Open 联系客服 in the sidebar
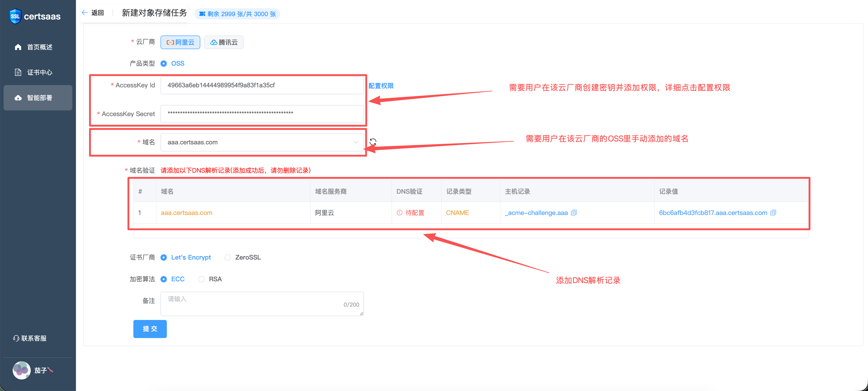This screenshot has width=868, height=391. (30, 338)
